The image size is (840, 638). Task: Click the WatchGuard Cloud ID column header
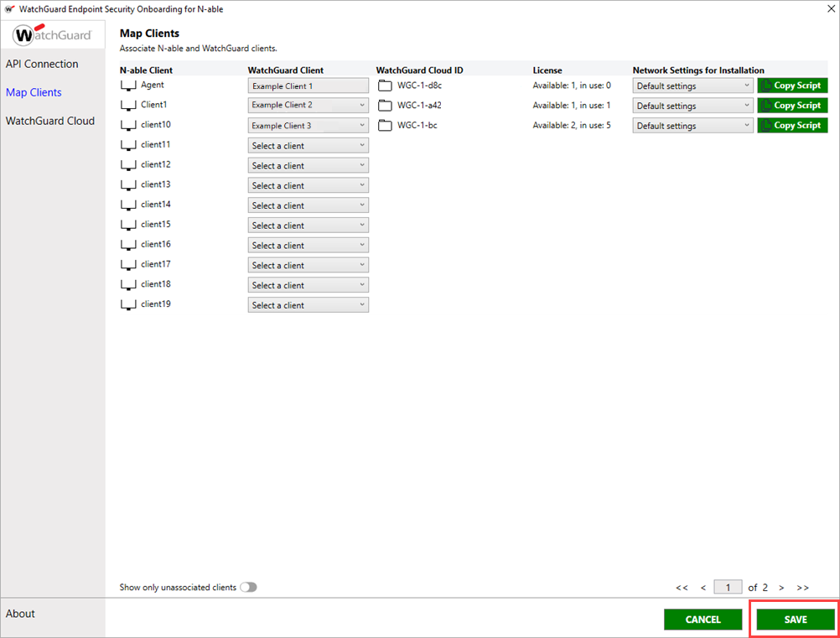(x=419, y=70)
